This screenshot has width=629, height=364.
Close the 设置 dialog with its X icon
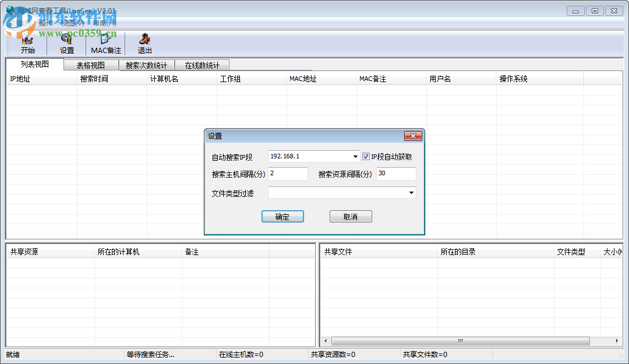(414, 136)
